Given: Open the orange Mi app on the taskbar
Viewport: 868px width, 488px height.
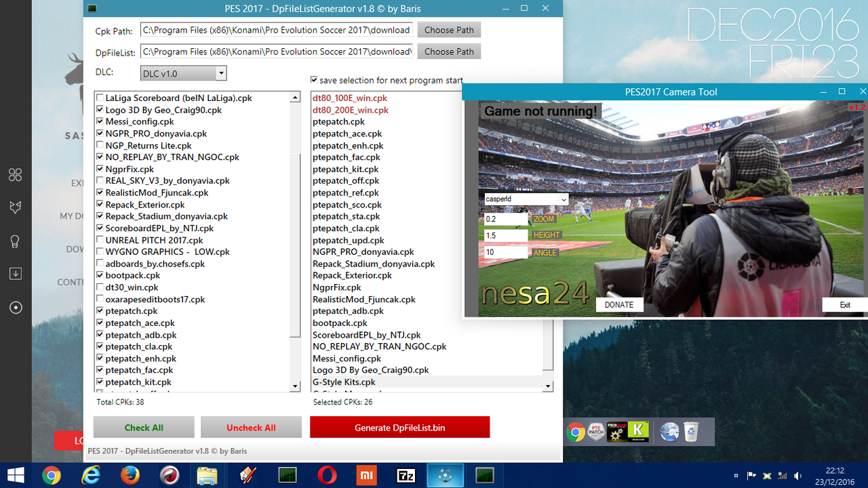Looking at the screenshot, I should [367, 476].
